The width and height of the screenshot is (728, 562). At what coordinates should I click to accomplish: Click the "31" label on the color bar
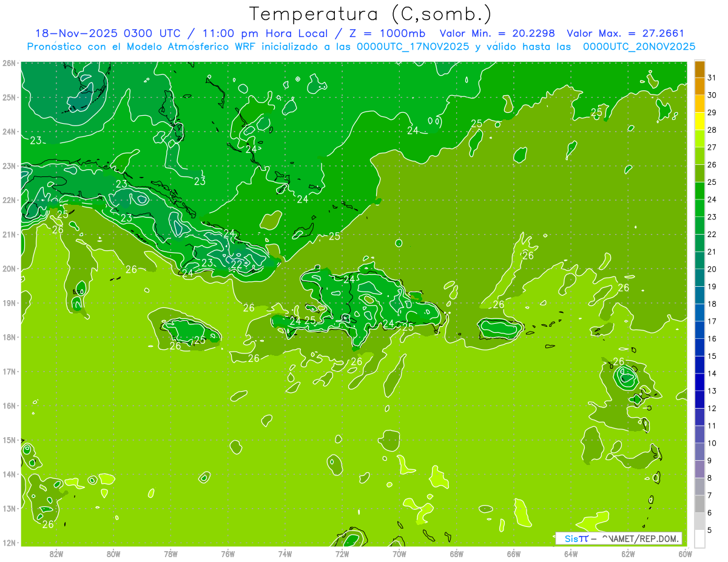click(712, 78)
